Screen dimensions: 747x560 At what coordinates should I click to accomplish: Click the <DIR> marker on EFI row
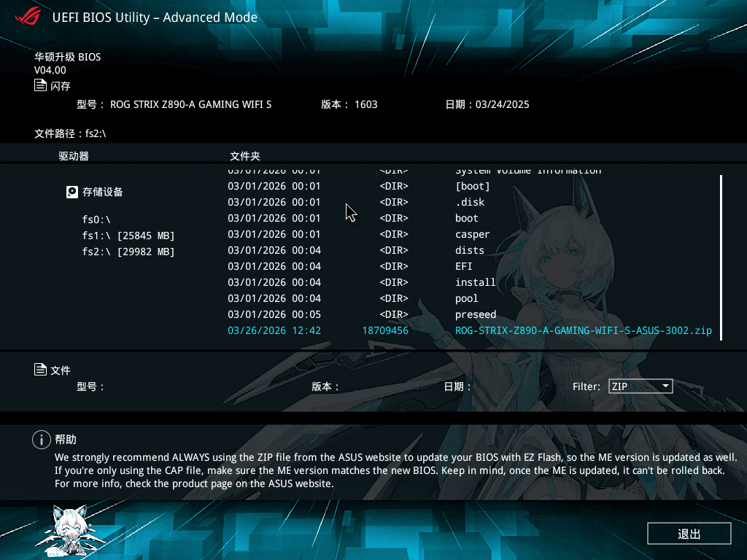click(393, 266)
